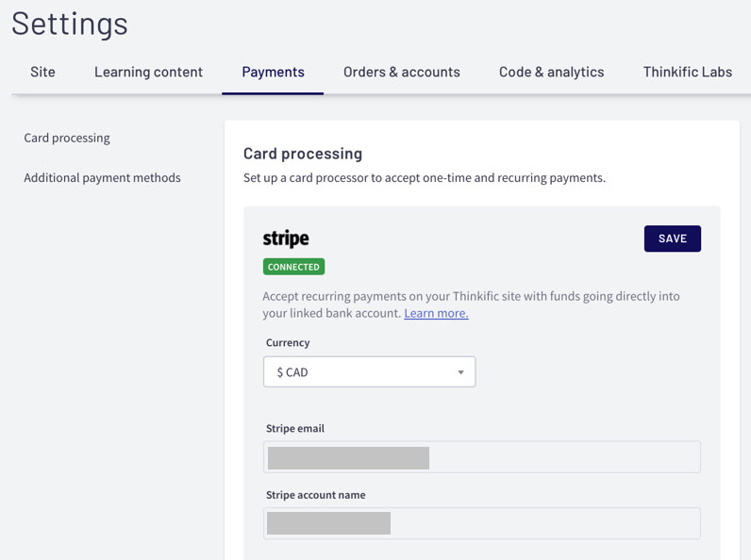Select Card processing in sidebar
Image resolution: width=751 pixels, height=560 pixels.
(x=67, y=138)
